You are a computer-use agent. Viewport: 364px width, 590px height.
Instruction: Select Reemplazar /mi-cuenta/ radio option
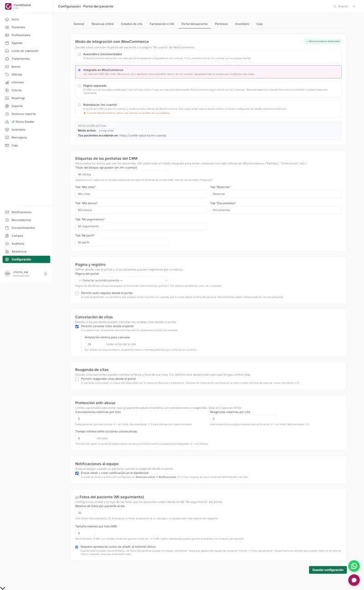[x=79, y=105]
